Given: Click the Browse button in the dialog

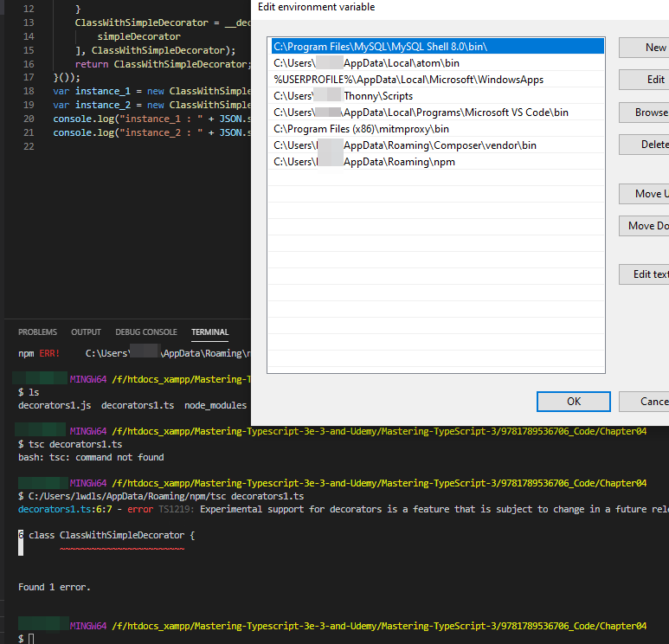Looking at the screenshot, I should click(x=644, y=113).
